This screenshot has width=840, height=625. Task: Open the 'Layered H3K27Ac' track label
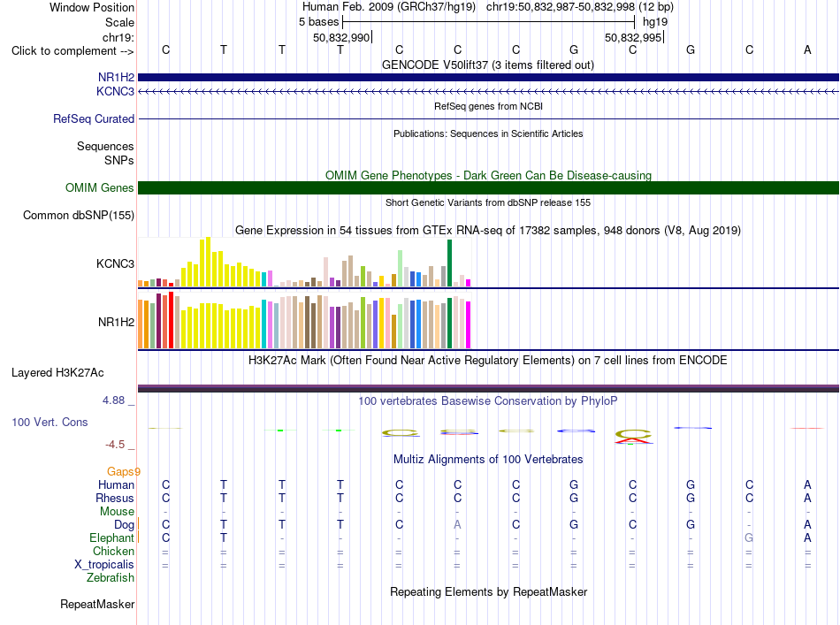[57, 373]
